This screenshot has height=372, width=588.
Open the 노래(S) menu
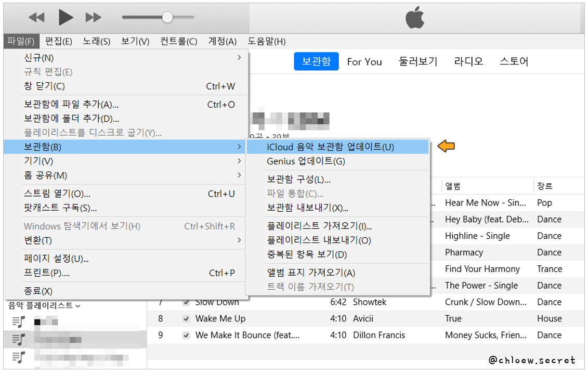coord(96,41)
